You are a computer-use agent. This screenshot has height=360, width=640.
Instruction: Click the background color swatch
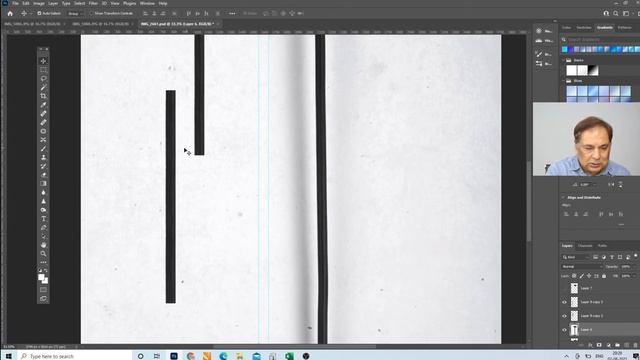[45, 281]
